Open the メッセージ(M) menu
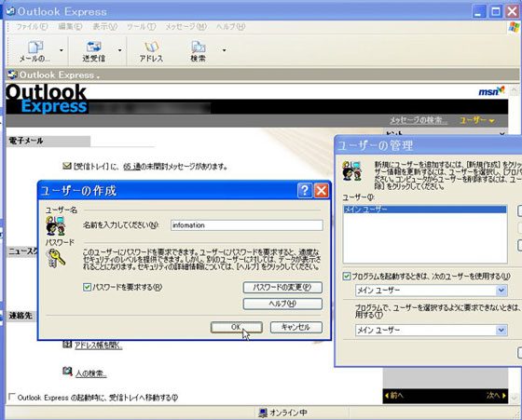This screenshot has height=420, width=522. [x=186, y=27]
